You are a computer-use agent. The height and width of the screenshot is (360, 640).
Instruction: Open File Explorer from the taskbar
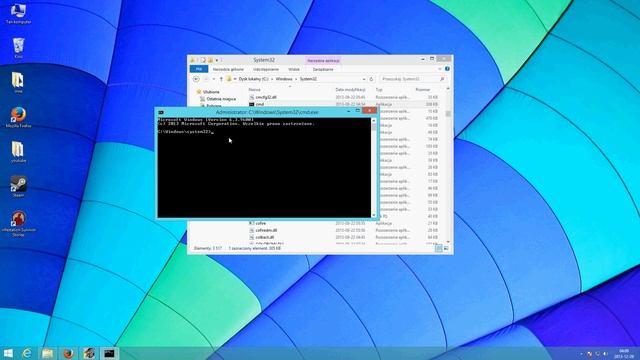pos(47,353)
